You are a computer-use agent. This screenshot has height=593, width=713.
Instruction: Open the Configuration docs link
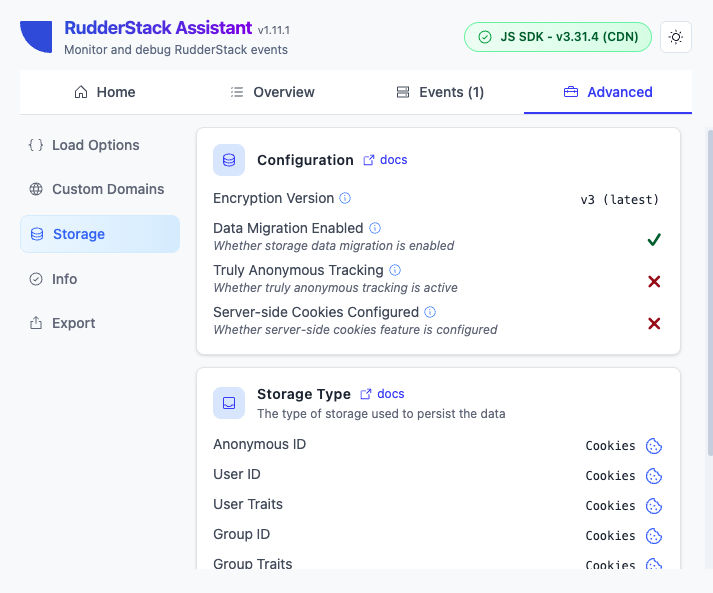(x=385, y=160)
